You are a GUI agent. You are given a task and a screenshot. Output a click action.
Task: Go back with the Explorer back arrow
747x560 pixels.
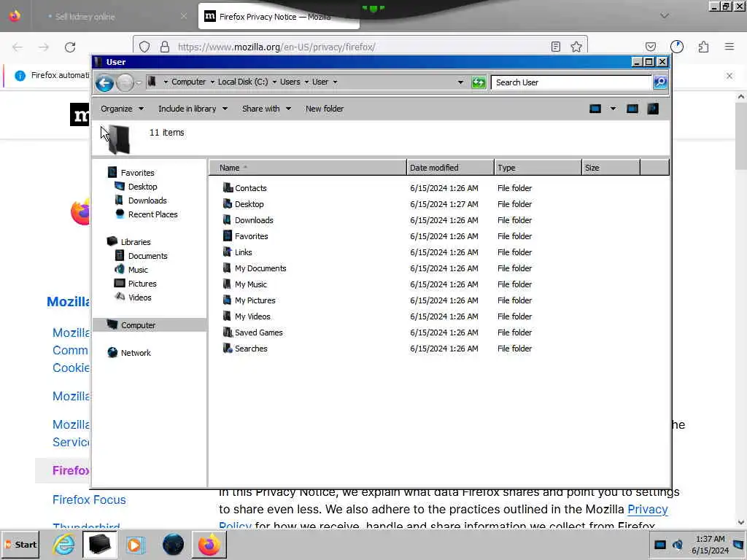point(104,83)
